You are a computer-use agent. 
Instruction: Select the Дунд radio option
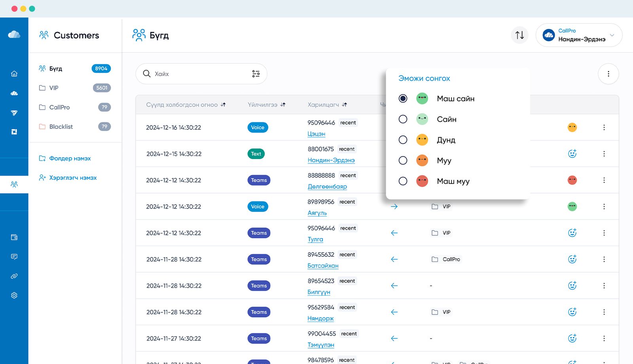click(x=403, y=140)
